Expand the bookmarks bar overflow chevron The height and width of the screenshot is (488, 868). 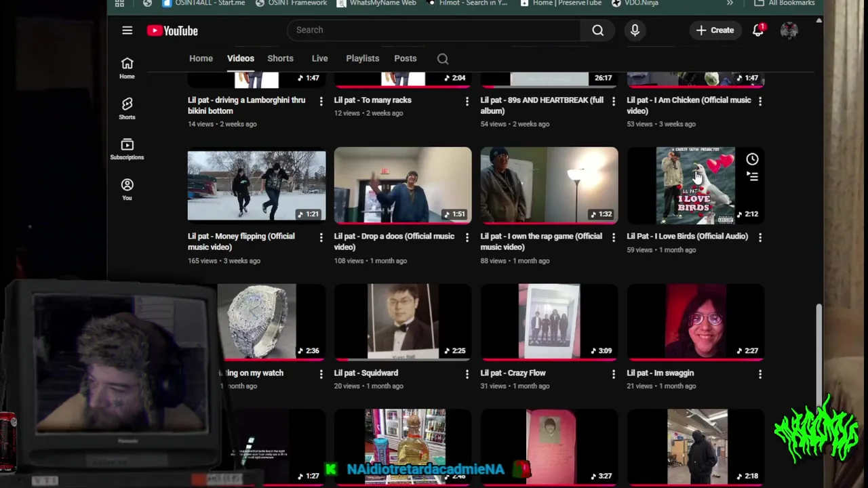730,3
